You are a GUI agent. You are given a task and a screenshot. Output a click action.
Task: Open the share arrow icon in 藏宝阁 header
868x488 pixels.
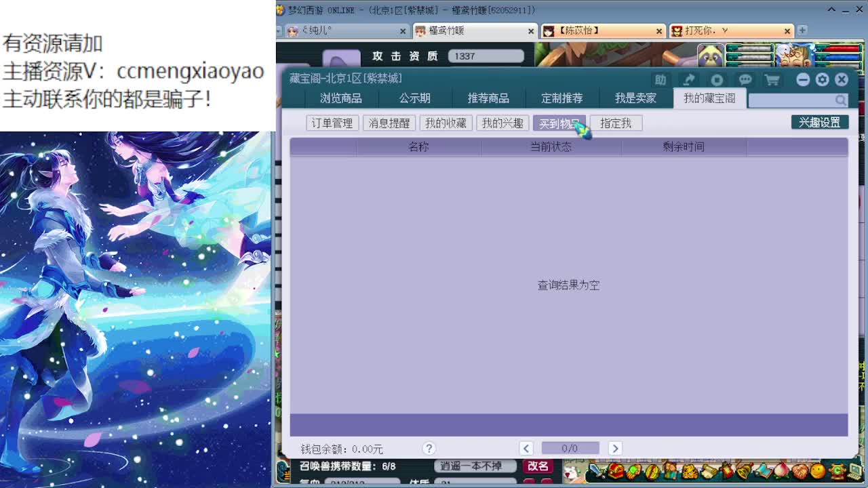[x=688, y=80]
